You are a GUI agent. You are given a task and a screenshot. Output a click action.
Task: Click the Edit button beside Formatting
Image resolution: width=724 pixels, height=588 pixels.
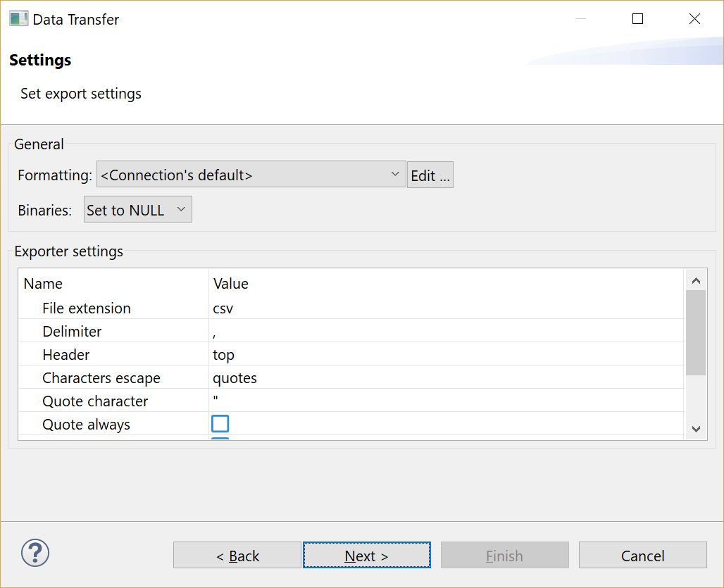(430, 175)
